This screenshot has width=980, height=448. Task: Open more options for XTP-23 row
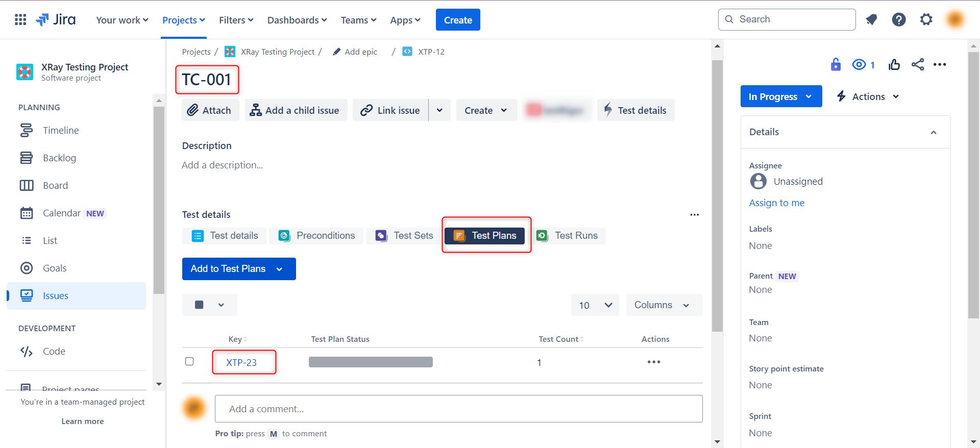pos(653,362)
